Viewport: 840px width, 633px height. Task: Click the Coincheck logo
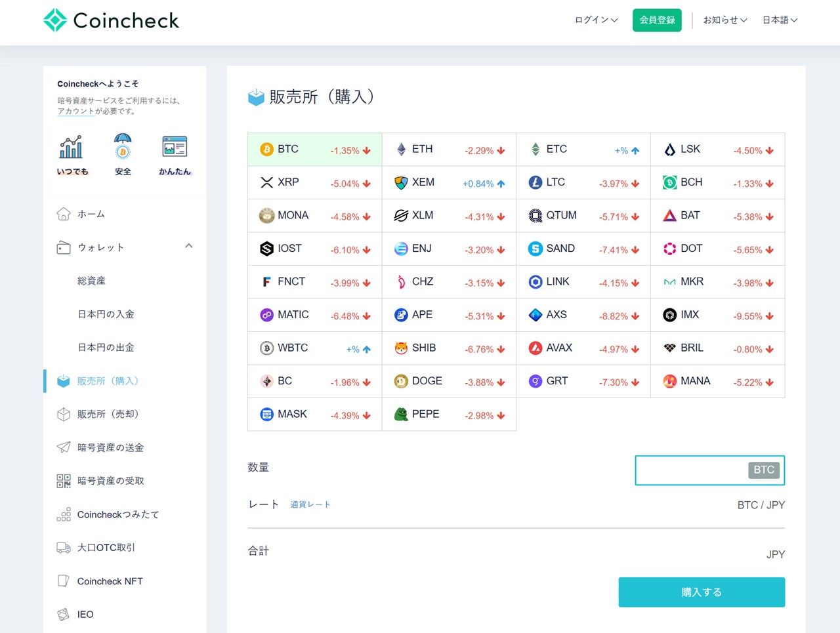coord(111,20)
